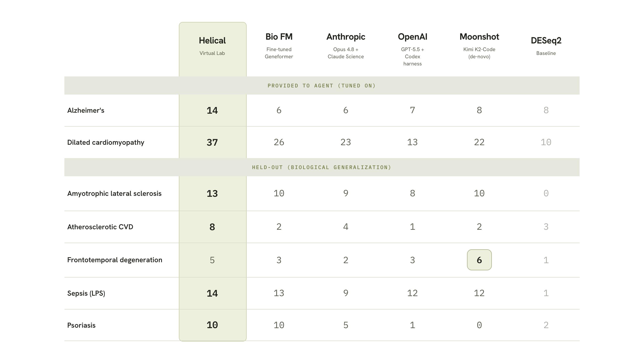The image size is (644, 363).
Task: Click DESeq2's Psoriasis value 2
Action: 546,325
